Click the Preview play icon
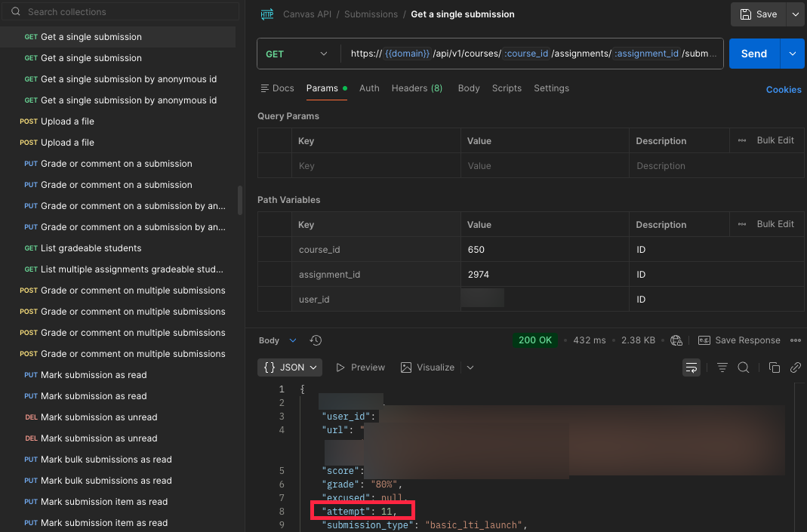The height and width of the screenshot is (532, 807). [340, 367]
